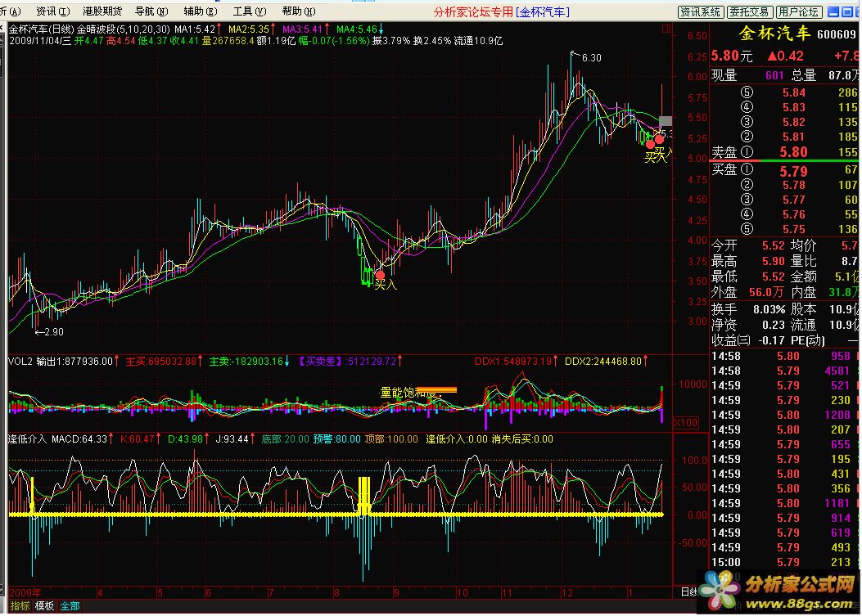The width and height of the screenshot is (862, 616).
Task: Click sell level ⑤ price 5.84
Action: coord(794,93)
